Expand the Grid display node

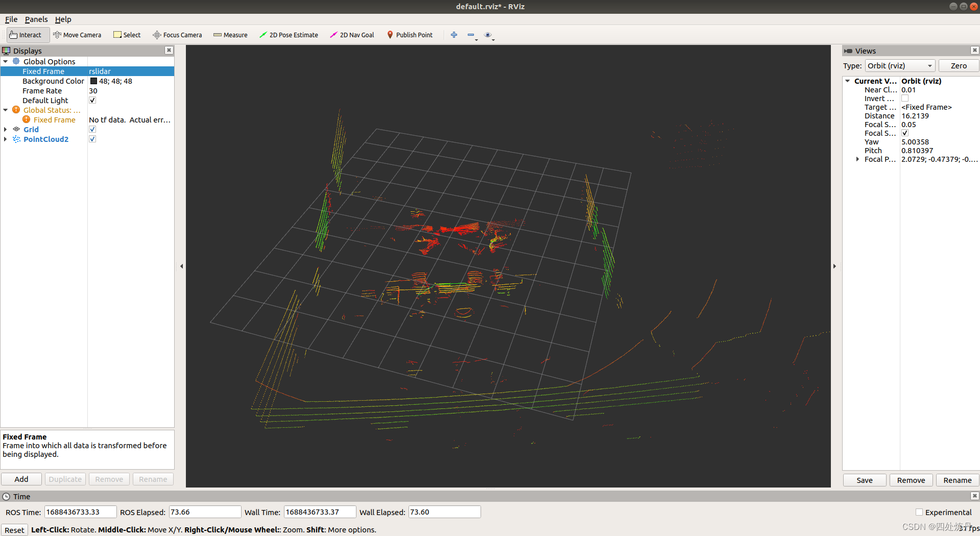(6, 129)
